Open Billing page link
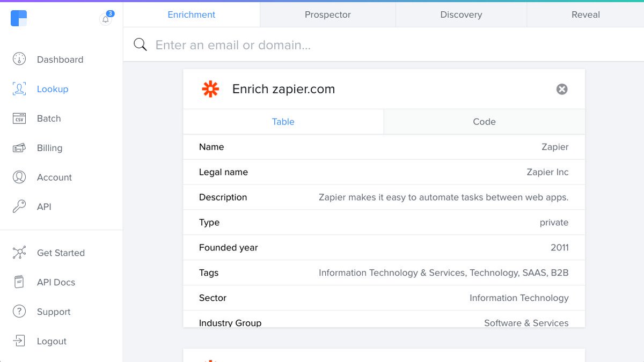 [49, 148]
